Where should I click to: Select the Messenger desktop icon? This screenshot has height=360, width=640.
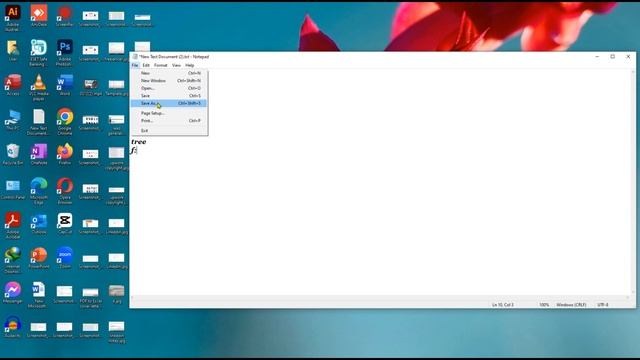click(13, 293)
